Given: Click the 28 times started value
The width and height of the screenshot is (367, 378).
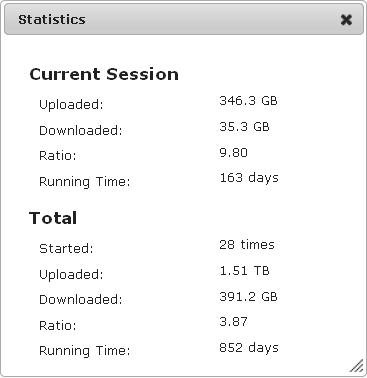Looking at the screenshot, I should 247,245.
